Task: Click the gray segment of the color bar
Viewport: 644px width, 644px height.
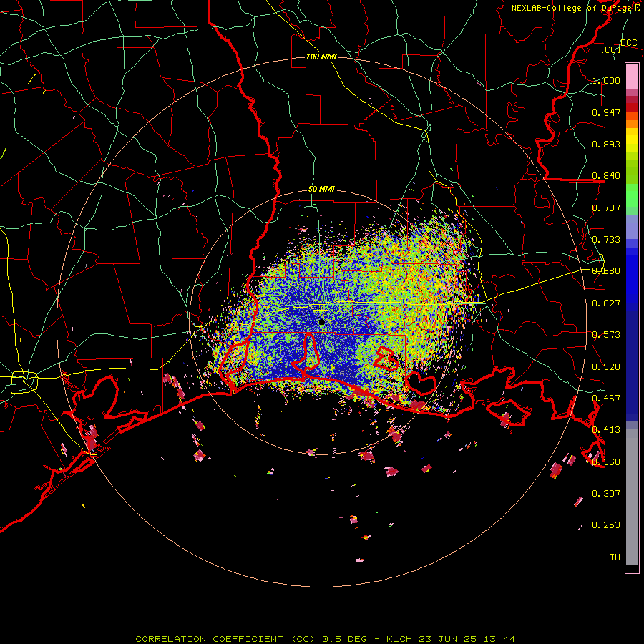Action: click(x=632, y=497)
